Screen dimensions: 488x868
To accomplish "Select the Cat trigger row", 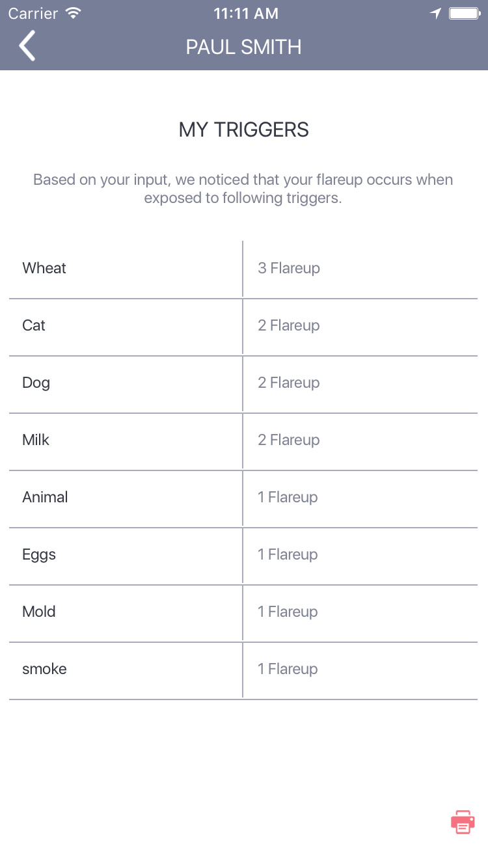I will coord(243,327).
